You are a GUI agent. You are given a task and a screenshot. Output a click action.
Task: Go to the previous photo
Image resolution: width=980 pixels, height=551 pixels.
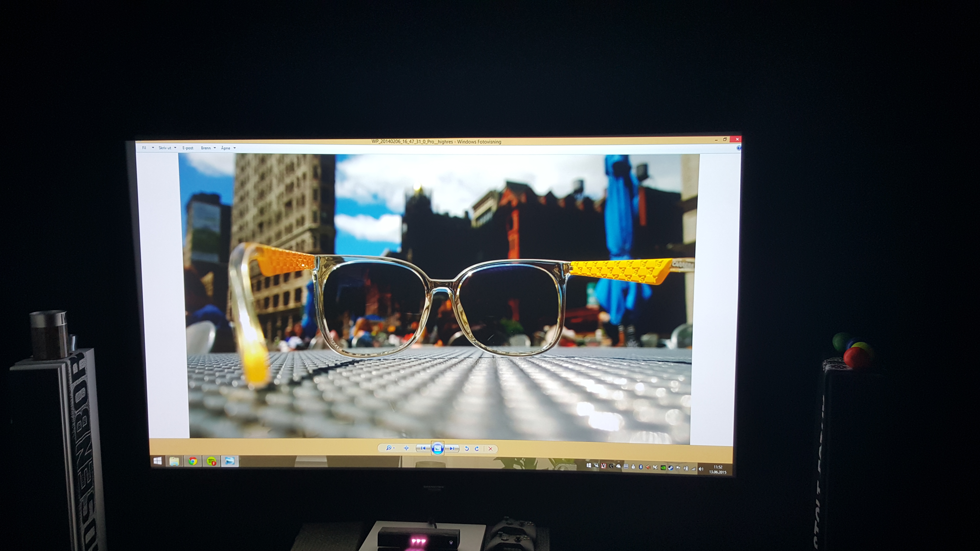423,448
